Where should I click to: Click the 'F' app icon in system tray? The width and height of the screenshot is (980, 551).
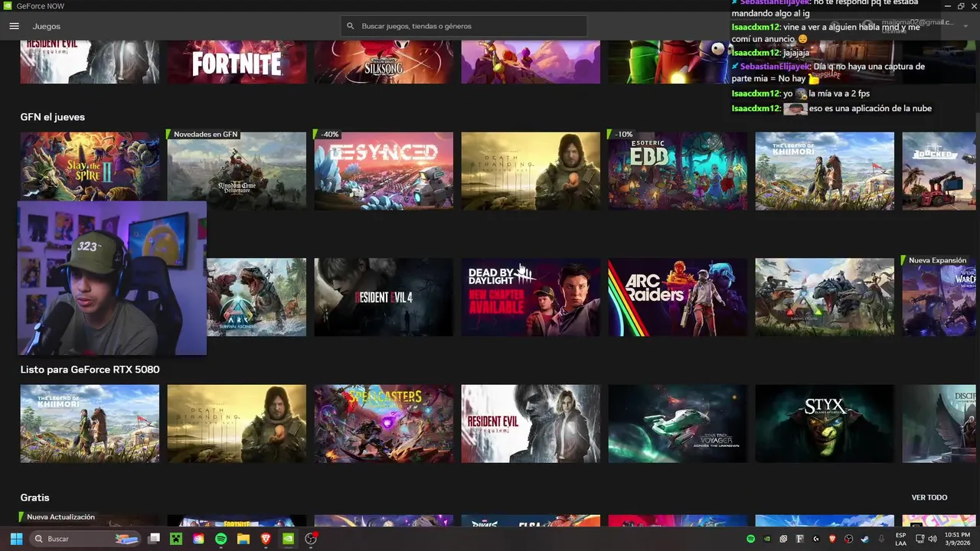pos(800,539)
